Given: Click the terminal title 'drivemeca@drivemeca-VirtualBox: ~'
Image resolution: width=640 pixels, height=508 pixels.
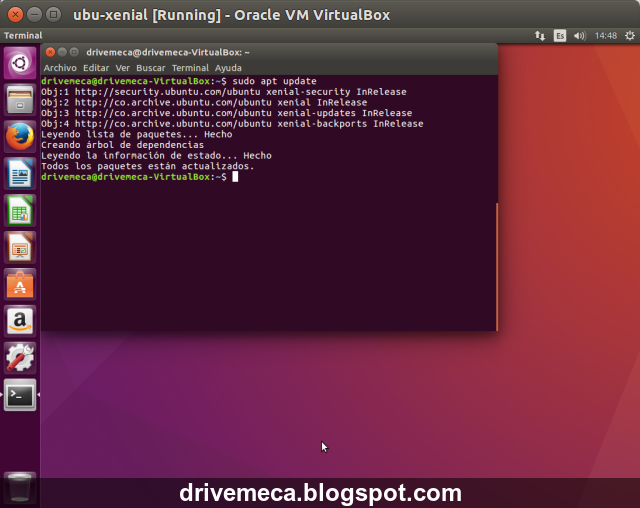Looking at the screenshot, I should pos(168,52).
